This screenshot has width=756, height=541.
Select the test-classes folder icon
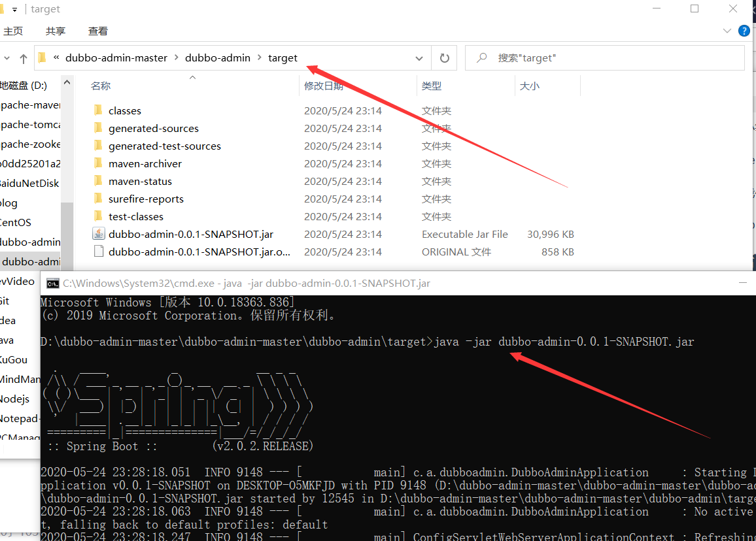(x=98, y=216)
